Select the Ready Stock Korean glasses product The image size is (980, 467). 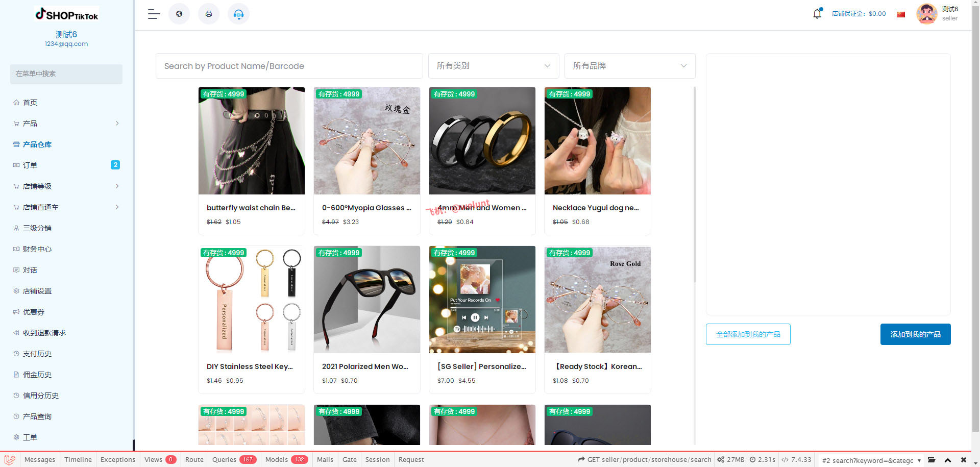598,319
